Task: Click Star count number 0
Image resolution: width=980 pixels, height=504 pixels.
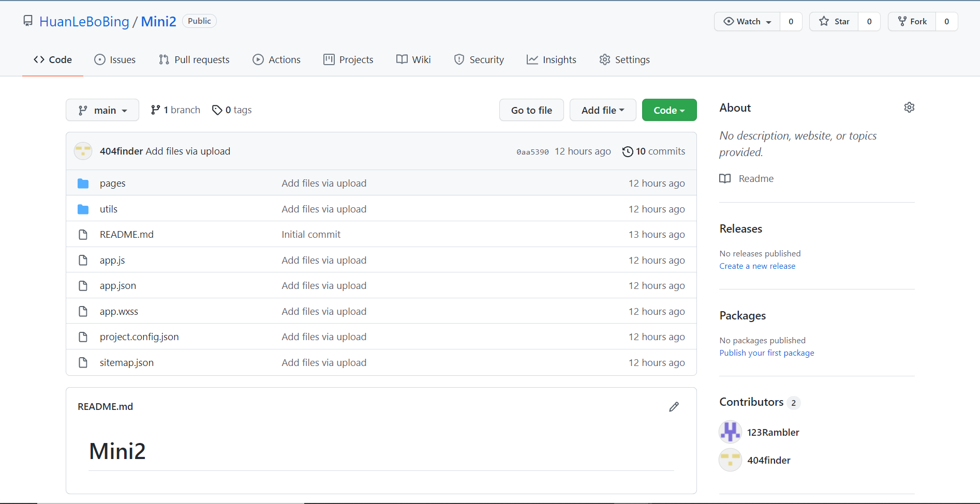Action: click(869, 21)
